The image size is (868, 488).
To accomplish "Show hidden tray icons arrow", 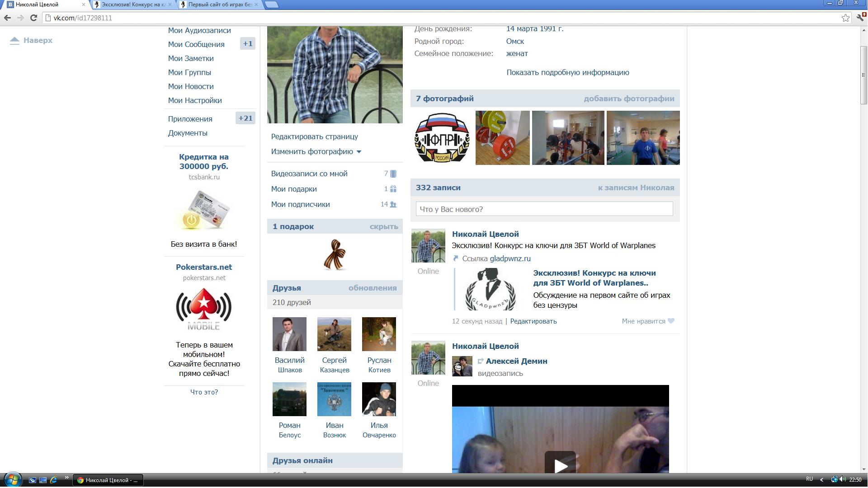I will pos(821,479).
